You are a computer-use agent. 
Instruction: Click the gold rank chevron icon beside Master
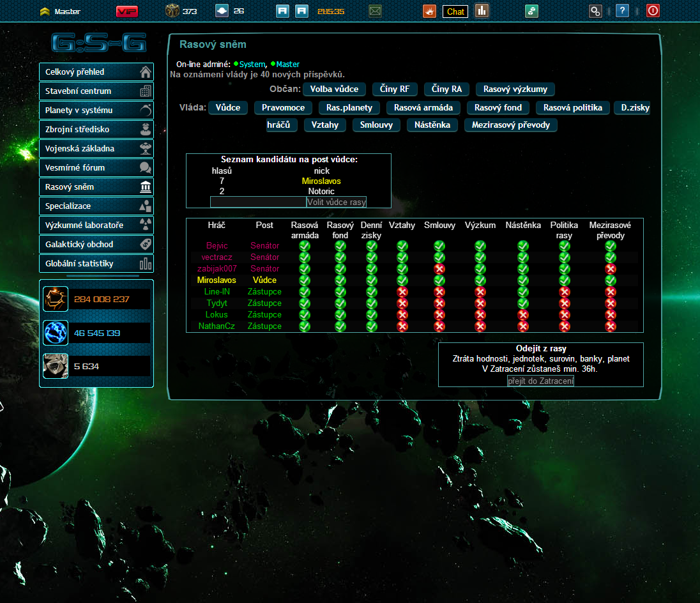[45, 11]
